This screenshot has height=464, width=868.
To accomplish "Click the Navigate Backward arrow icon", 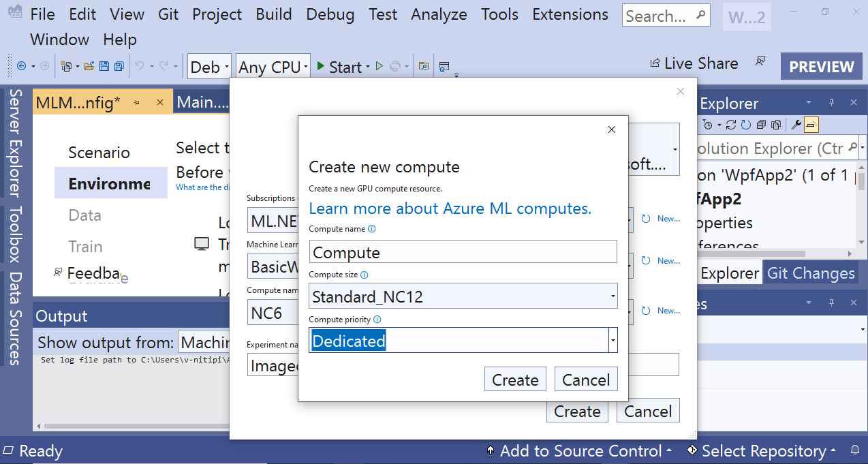I will (x=20, y=66).
